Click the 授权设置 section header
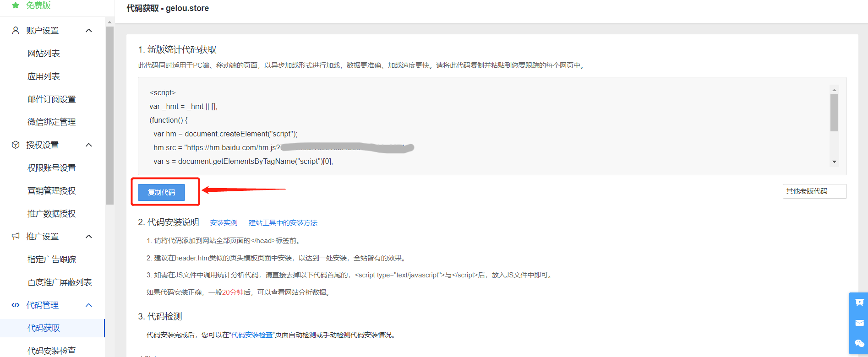The image size is (868, 357). [42, 145]
